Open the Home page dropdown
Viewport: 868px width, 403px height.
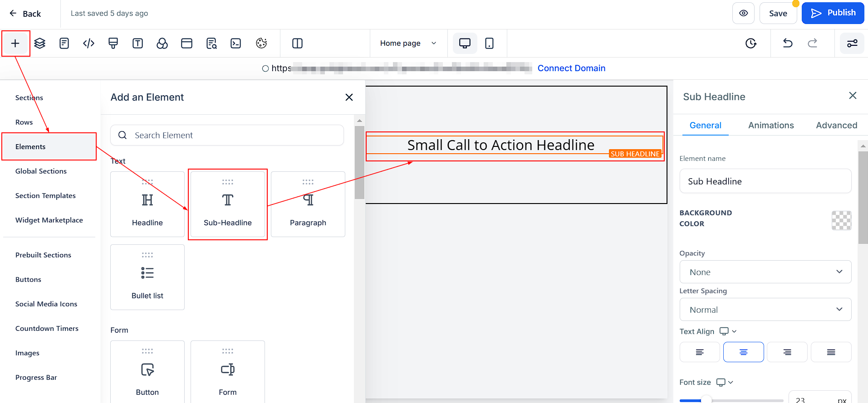408,44
